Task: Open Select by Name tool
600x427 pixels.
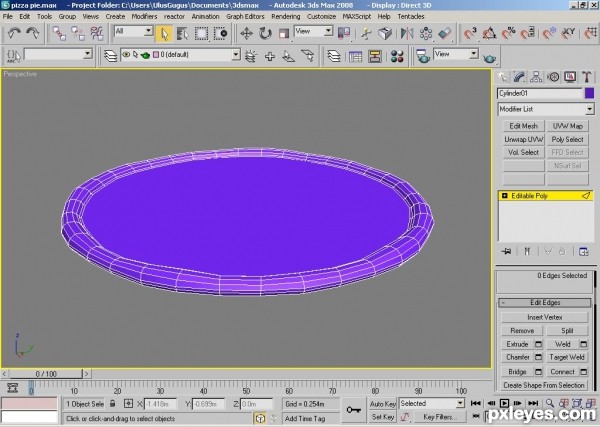Action: coord(183,34)
